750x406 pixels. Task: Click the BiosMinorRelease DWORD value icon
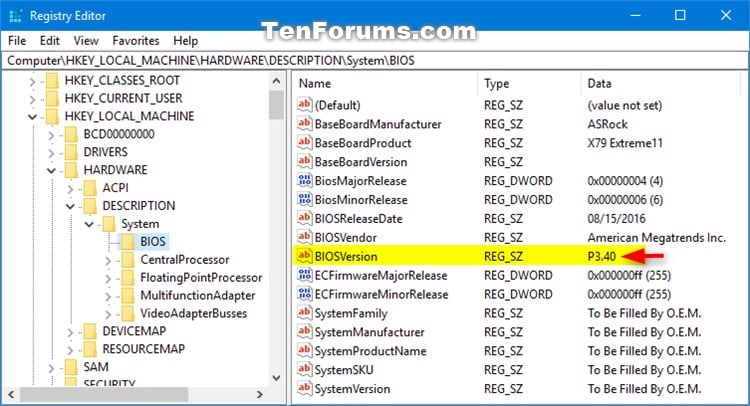[x=304, y=199]
